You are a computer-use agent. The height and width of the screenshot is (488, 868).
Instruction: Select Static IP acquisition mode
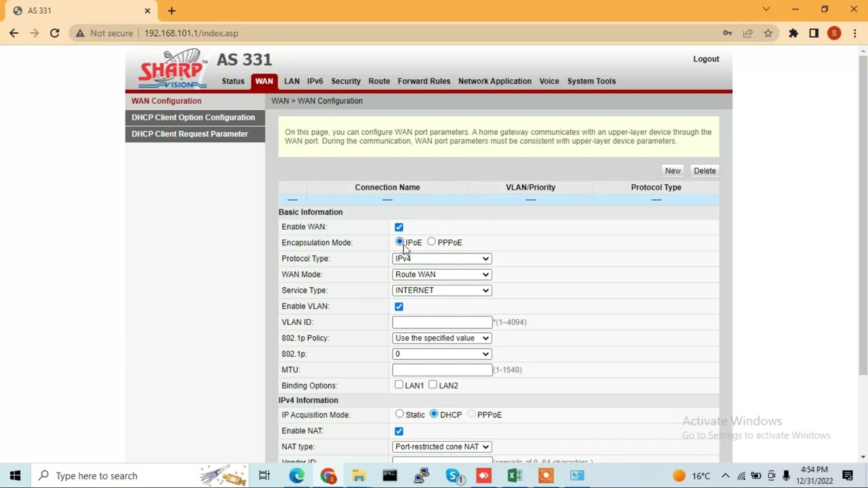[399, 414]
